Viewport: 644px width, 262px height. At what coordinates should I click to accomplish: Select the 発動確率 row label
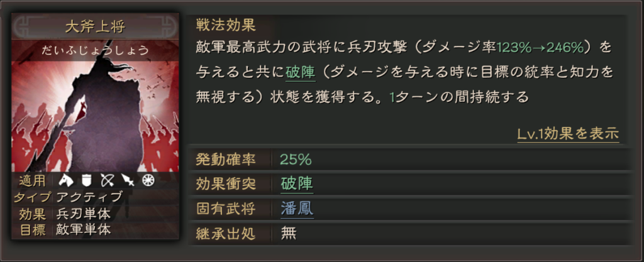coord(226,159)
